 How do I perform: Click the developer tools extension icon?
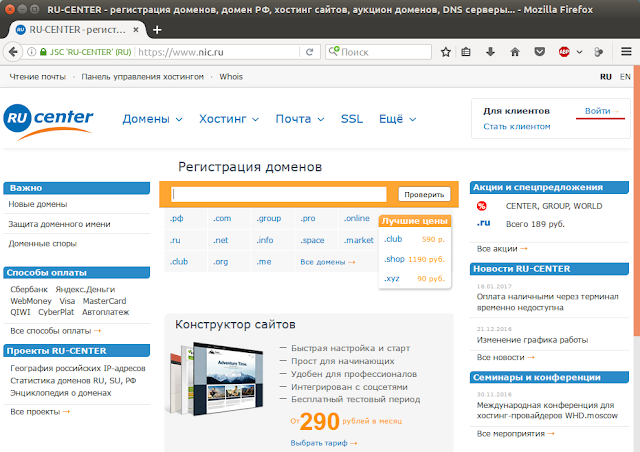point(598,52)
